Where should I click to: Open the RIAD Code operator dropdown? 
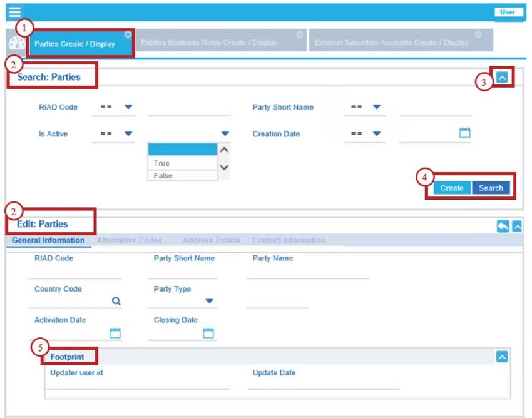128,107
